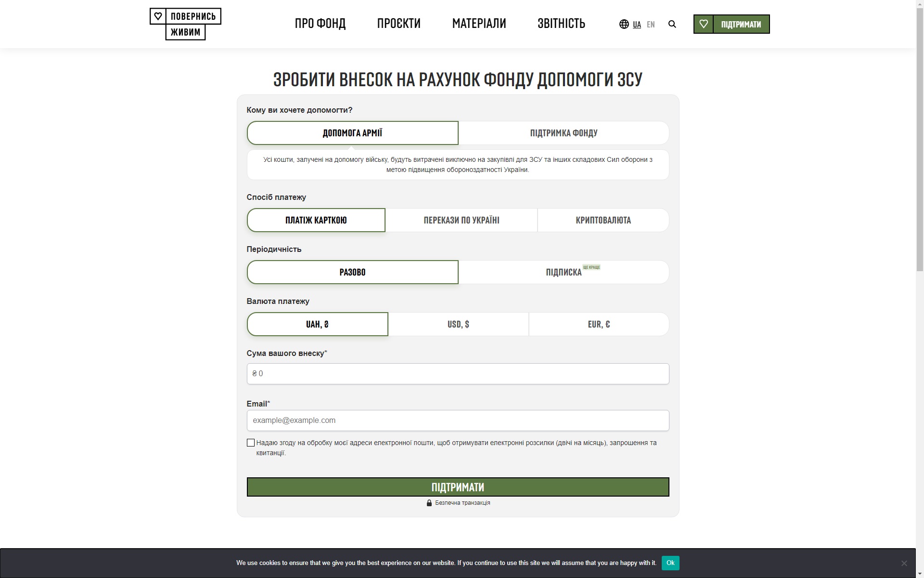This screenshot has width=924, height=578.
Task: Accept cookies with Ok button
Action: (670, 563)
